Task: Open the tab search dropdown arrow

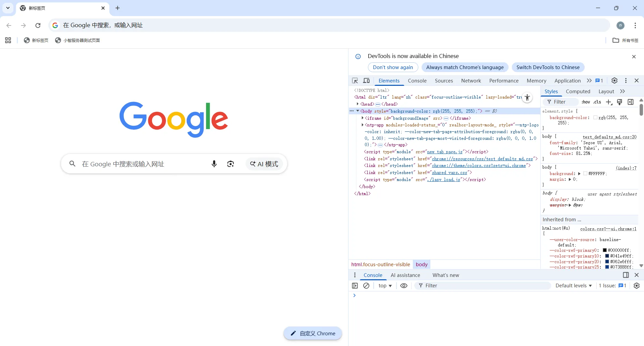Action: pyautogui.click(x=8, y=8)
